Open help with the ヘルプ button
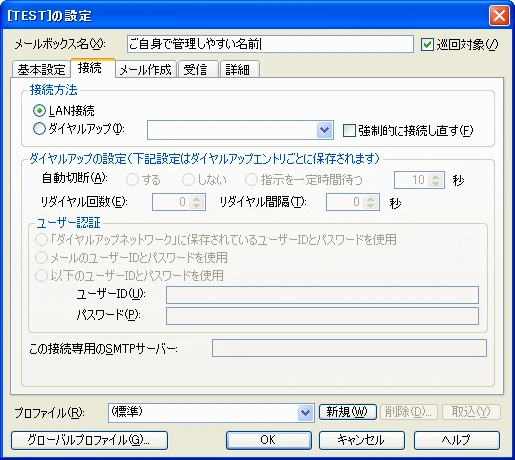 tap(457, 440)
